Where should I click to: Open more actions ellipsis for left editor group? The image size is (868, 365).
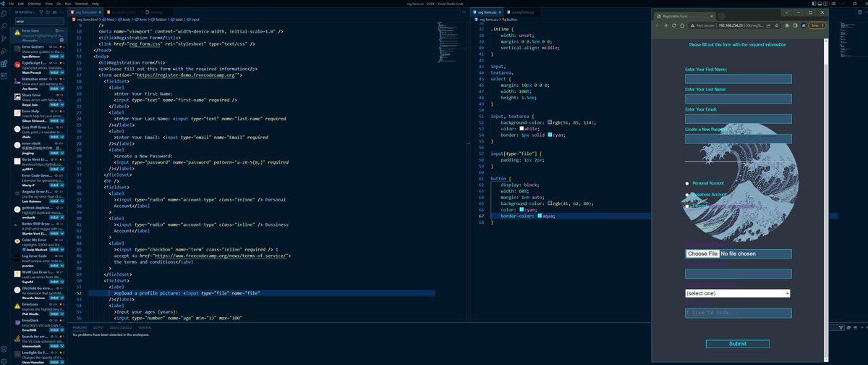[x=464, y=12]
